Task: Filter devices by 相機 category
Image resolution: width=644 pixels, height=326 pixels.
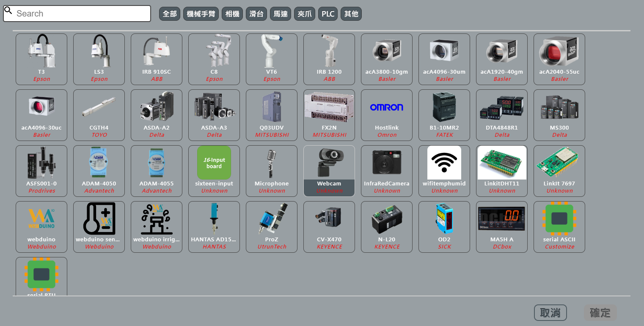Action: coord(232,14)
